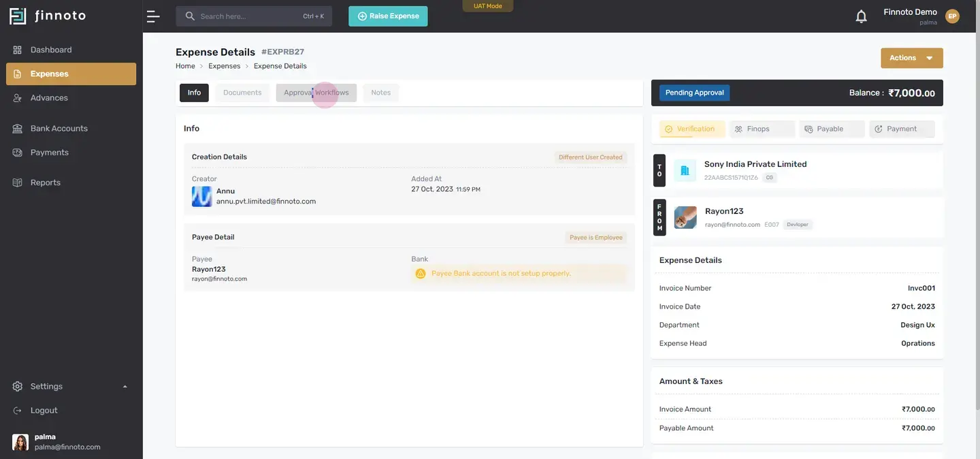Select the Finops stage tab
The height and width of the screenshot is (459, 980).
(762, 129)
